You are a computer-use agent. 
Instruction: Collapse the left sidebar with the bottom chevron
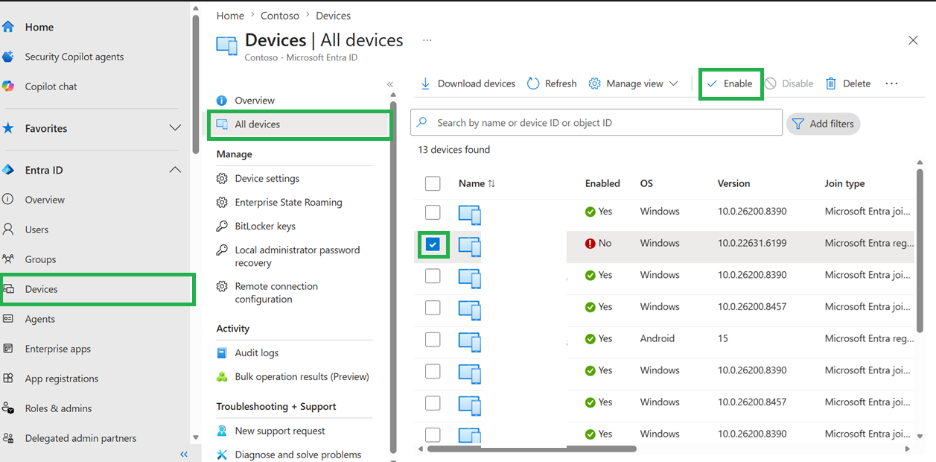click(184, 454)
